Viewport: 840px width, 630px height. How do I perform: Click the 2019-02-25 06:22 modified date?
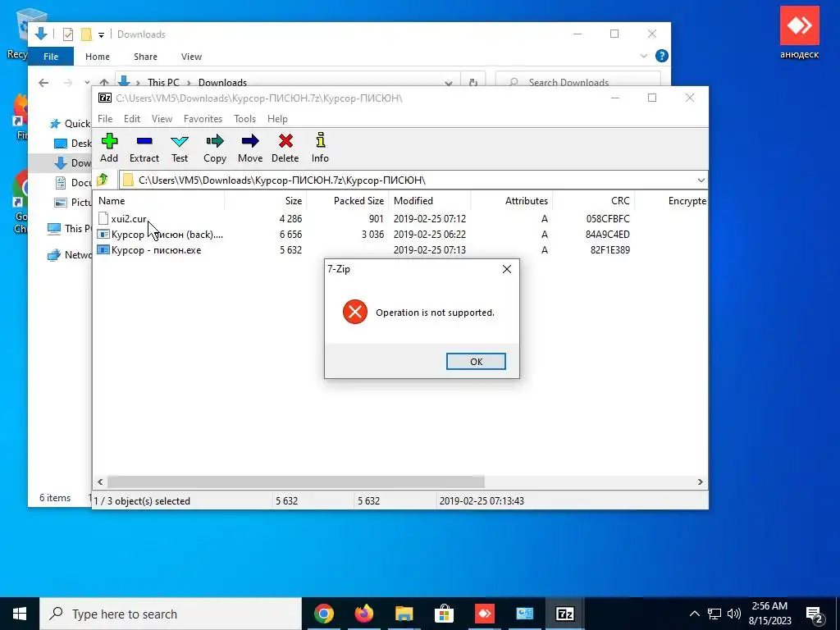(x=430, y=234)
